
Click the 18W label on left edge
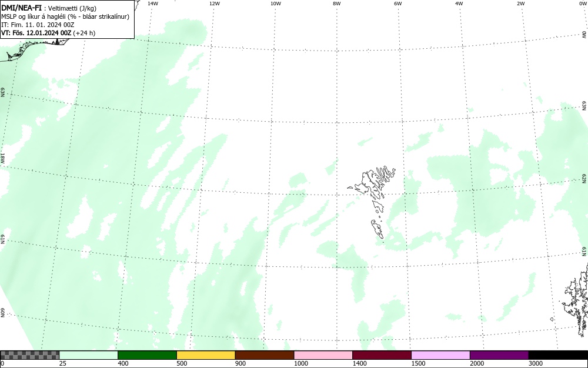pyautogui.click(x=2, y=158)
